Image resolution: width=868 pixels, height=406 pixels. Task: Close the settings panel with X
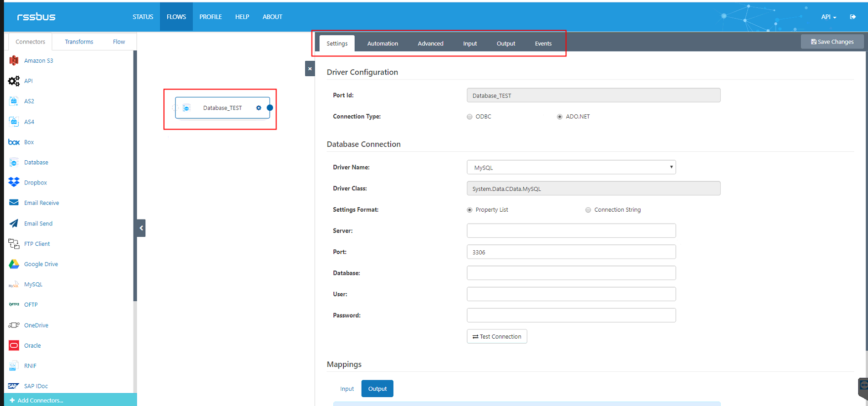310,69
